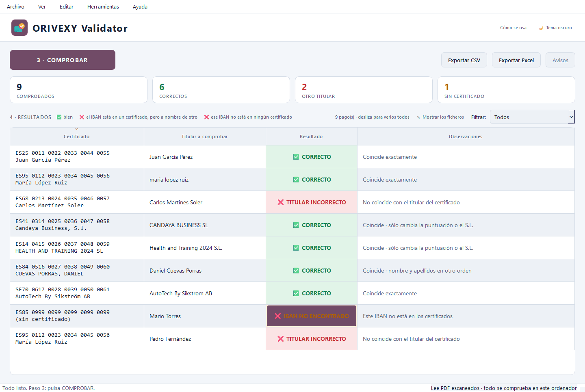Click the sort arrow above Certificado header
Screen dimensions: 585x392
click(77, 129)
